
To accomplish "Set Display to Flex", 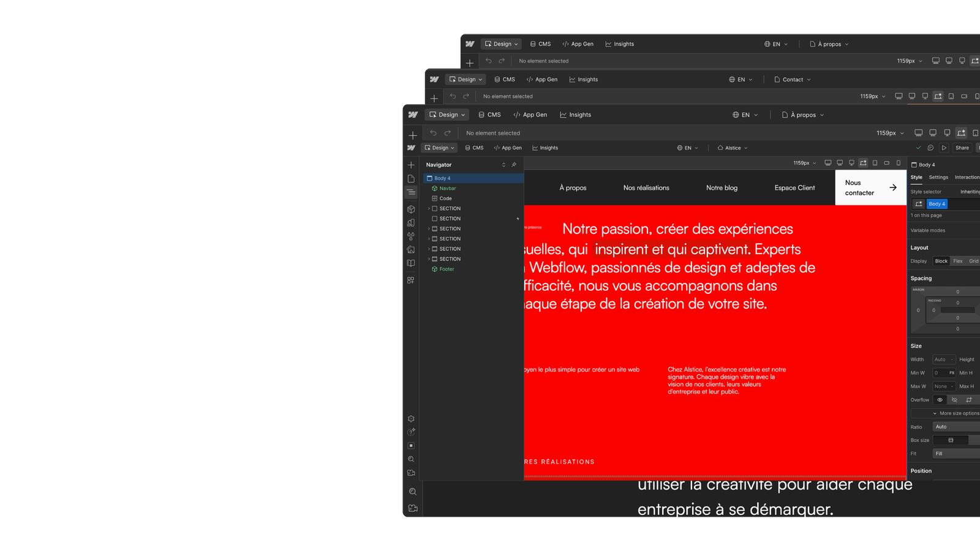I will point(958,261).
